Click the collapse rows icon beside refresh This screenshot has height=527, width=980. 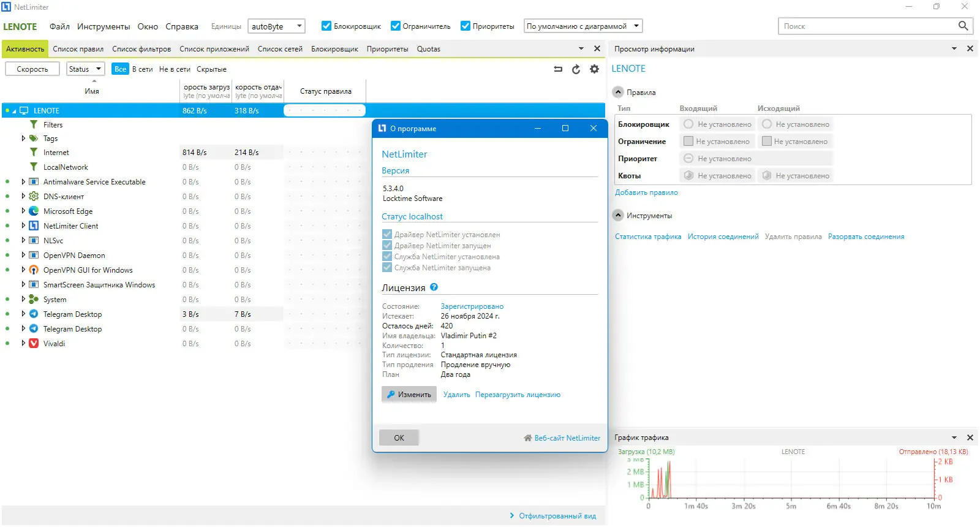(x=558, y=69)
